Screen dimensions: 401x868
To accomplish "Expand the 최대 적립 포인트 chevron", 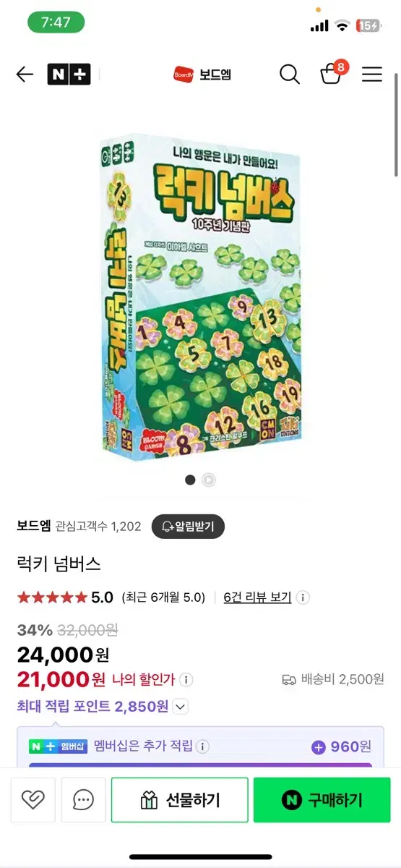I will click(181, 706).
